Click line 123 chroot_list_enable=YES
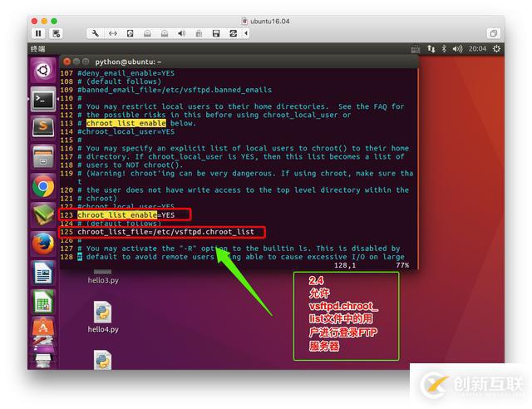The width and height of the screenshot is (532, 409). (x=126, y=215)
